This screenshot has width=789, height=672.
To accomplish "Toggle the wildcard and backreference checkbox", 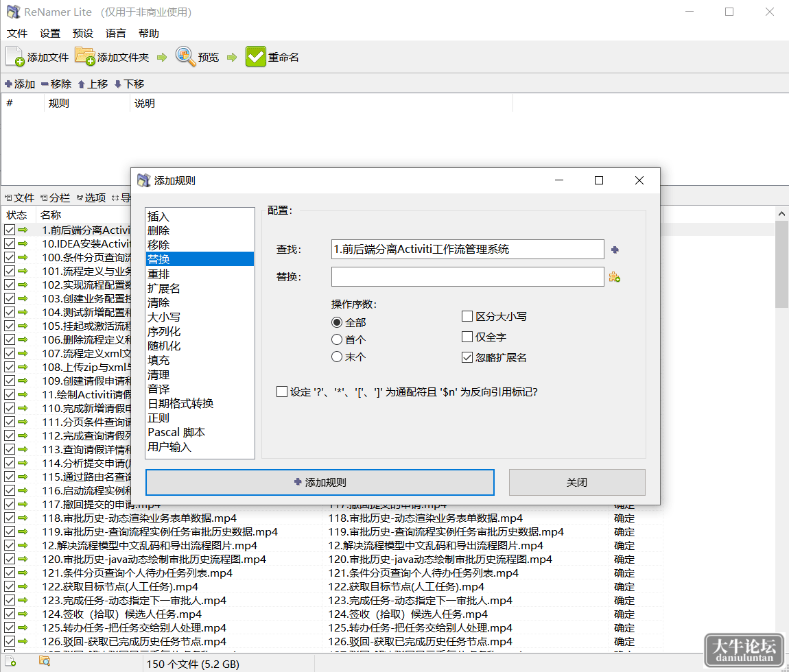I will [282, 392].
